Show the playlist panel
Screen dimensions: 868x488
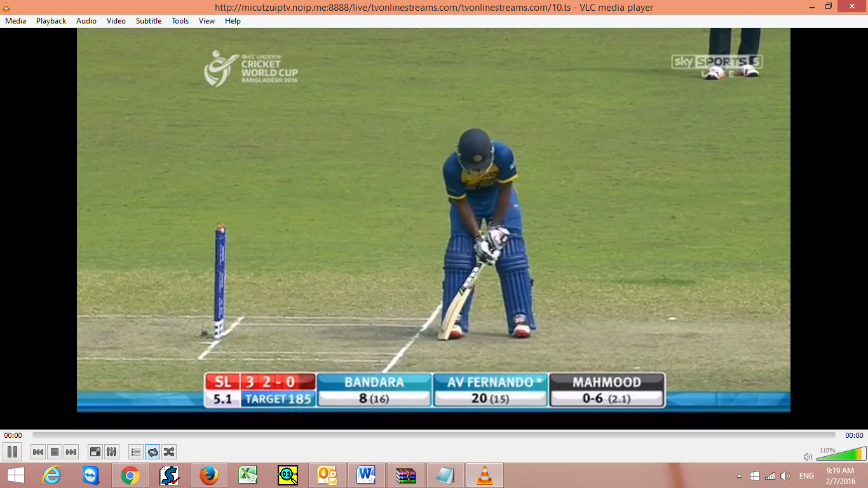click(135, 452)
